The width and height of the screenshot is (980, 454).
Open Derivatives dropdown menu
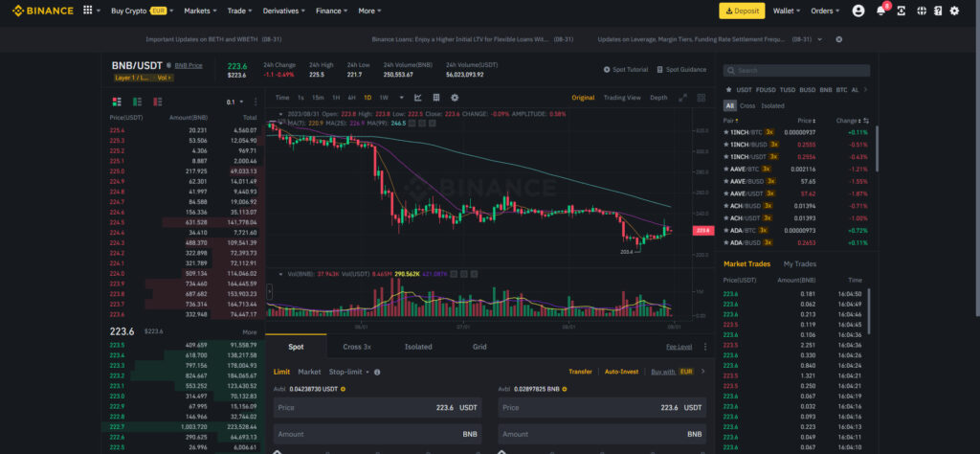(x=284, y=11)
